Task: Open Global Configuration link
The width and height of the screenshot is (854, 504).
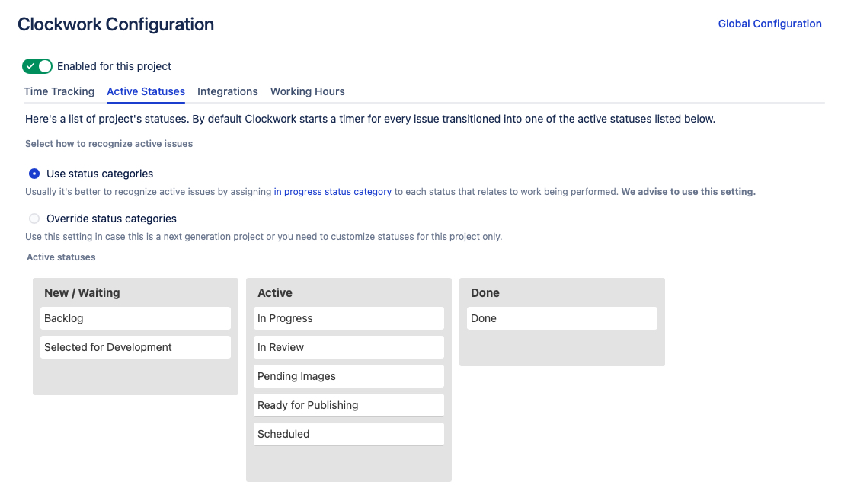Action: click(769, 24)
